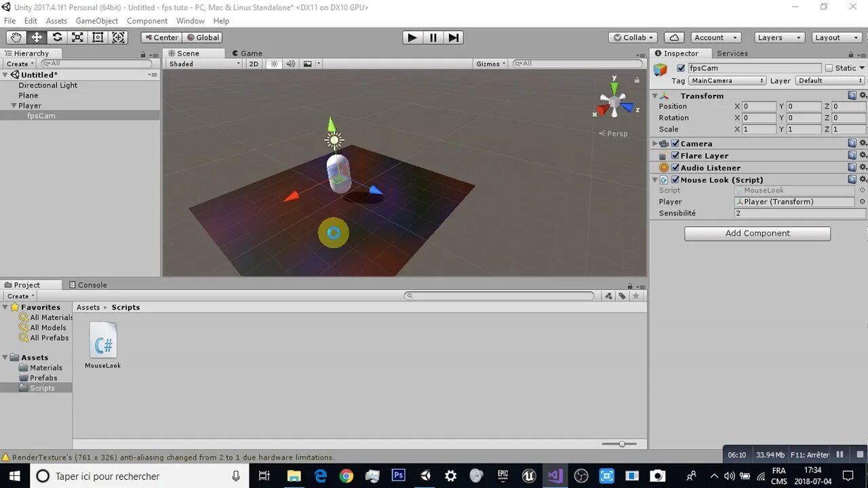Click the Position X field
This screenshot has height=488, width=868.
tap(759, 106)
